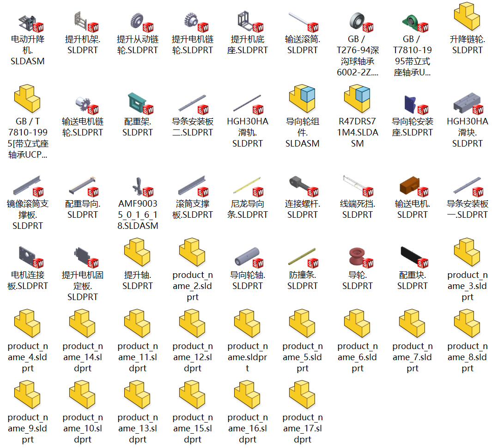This screenshot has height=448, width=492.
Task: Click the label text '电动升降机.SLDASM'
Action: click(x=28, y=50)
